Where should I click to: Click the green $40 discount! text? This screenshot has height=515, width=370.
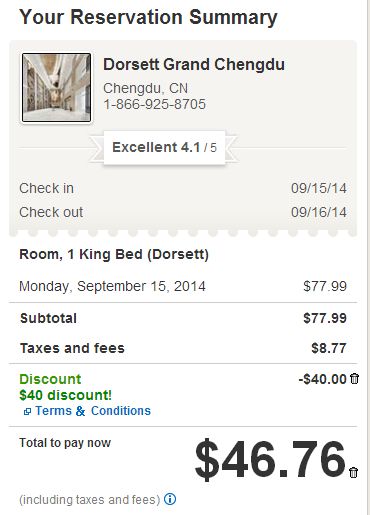(x=66, y=395)
